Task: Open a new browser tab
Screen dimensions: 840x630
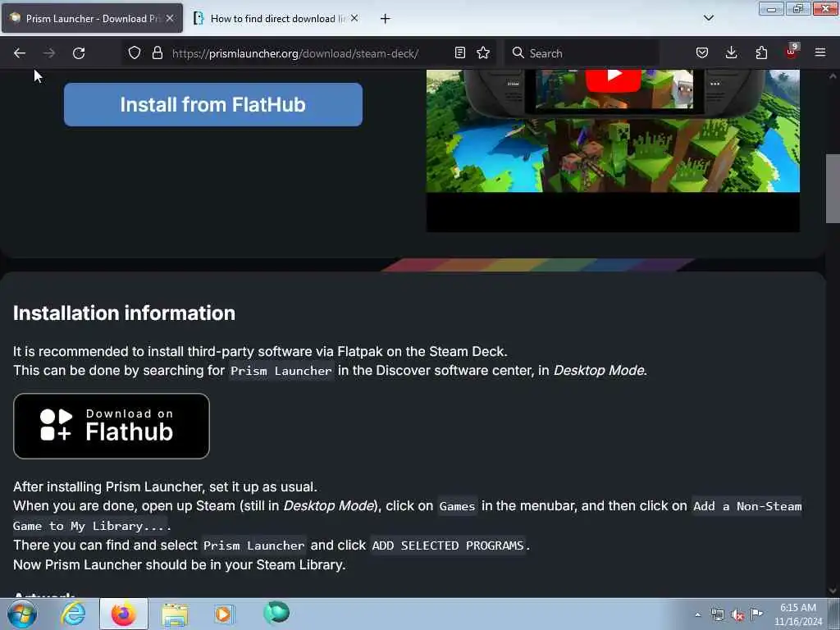Action: [x=385, y=19]
